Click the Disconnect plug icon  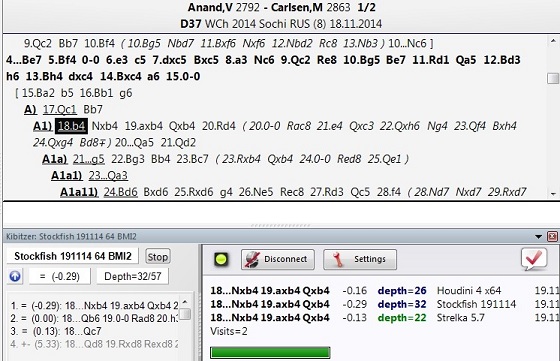click(252, 260)
